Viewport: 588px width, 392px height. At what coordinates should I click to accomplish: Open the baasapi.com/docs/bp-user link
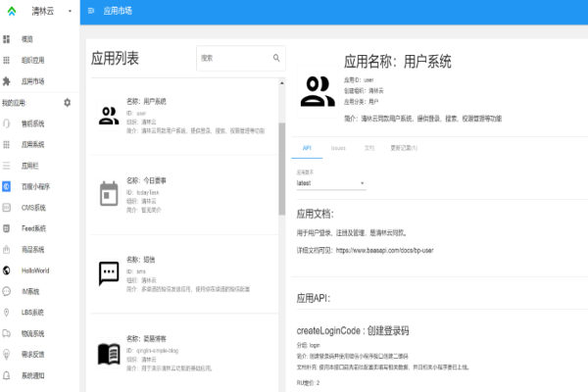click(384, 250)
